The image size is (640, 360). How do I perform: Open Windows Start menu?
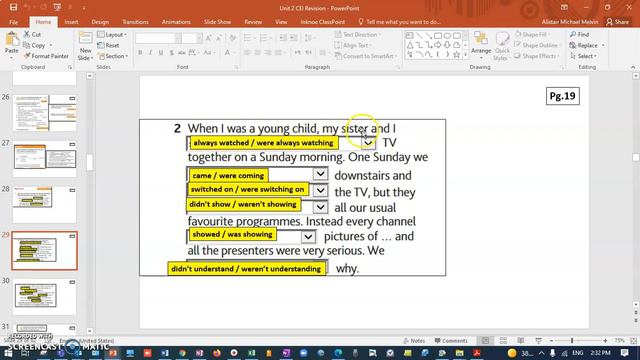pos(8,353)
